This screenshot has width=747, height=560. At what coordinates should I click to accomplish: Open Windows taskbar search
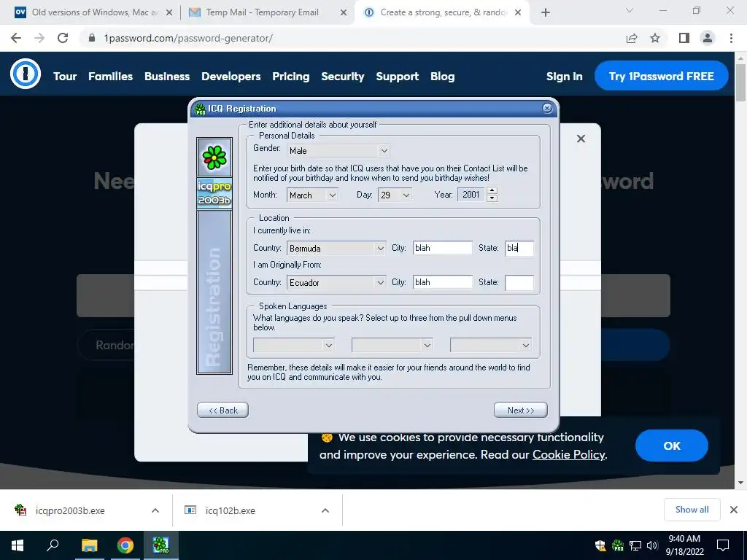(53, 545)
